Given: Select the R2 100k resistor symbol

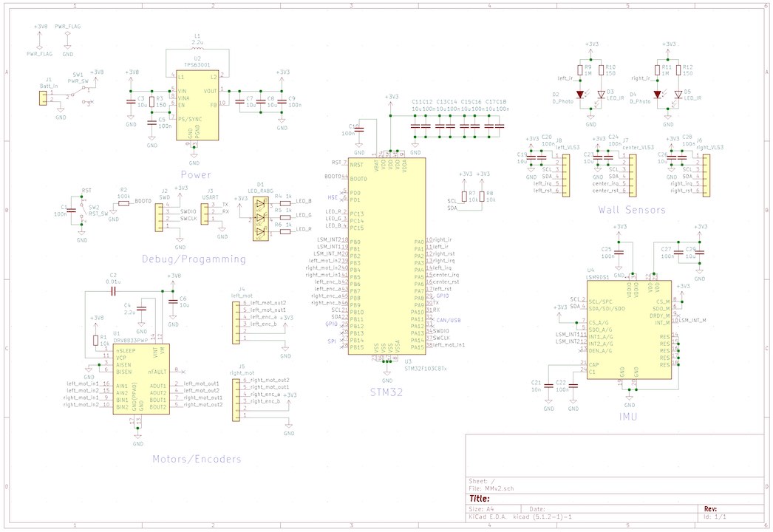Looking at the screenshot, I should point(123,202).
